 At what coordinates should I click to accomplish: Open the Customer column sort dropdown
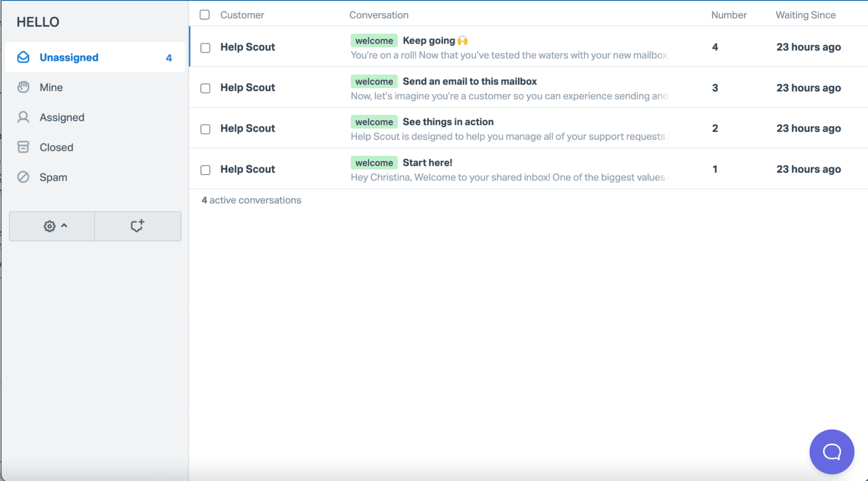pyautogui.click(x=242, y=15)
